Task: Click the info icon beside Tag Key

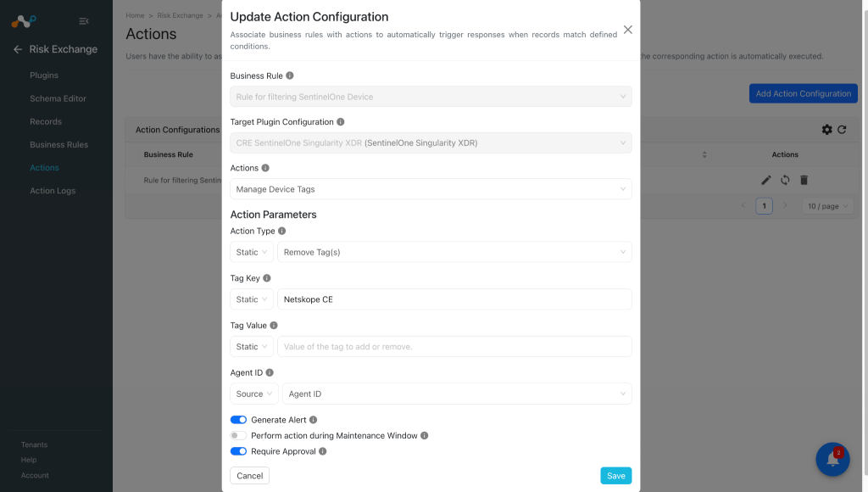Action: (267, 278)
